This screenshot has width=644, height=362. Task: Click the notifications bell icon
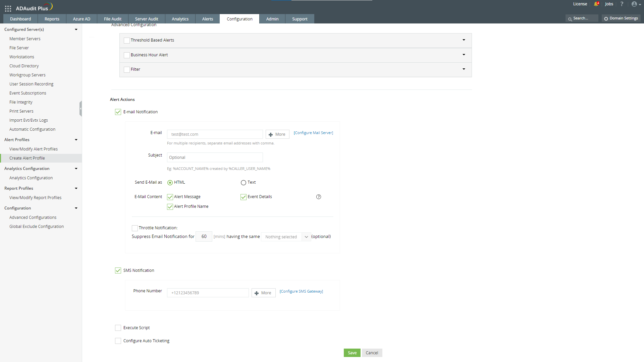pos(596,4)
